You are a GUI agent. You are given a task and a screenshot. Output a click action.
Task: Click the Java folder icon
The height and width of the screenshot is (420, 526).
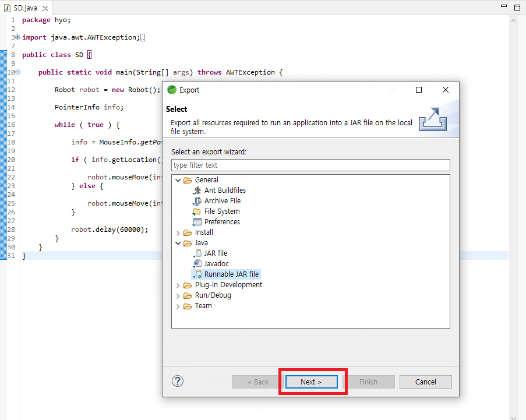click(188, 243)
